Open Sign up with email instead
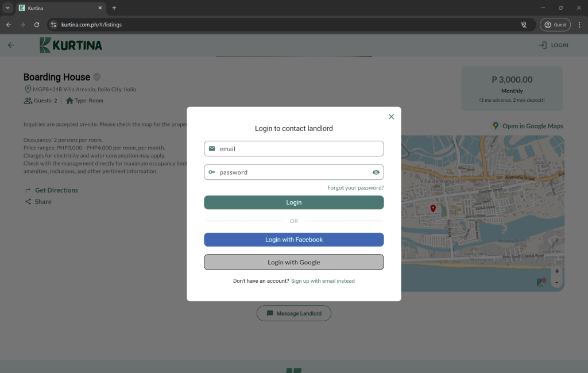Viewport: 588px width, 373px height. click(x=323, y=281)
